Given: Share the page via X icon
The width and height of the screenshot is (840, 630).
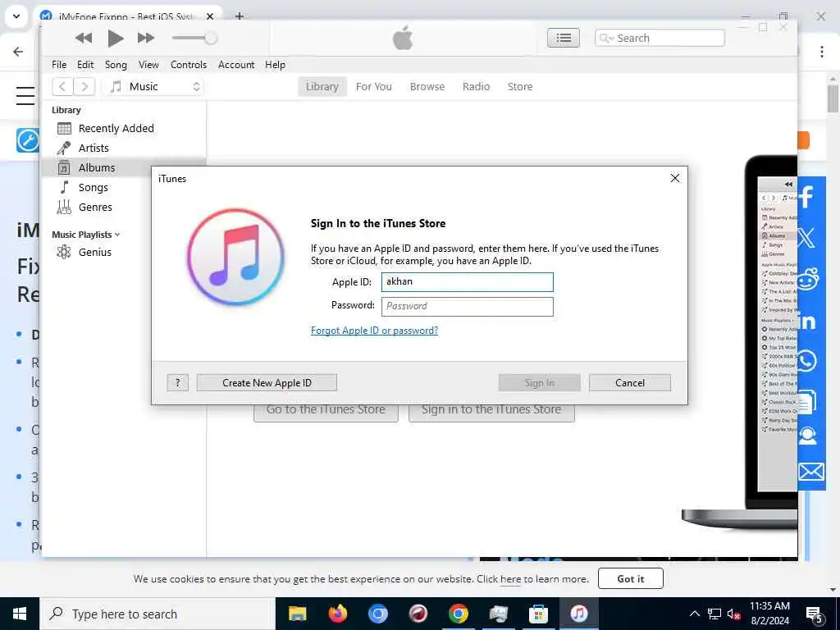Looking at the screenshot, I should [806, 237].
